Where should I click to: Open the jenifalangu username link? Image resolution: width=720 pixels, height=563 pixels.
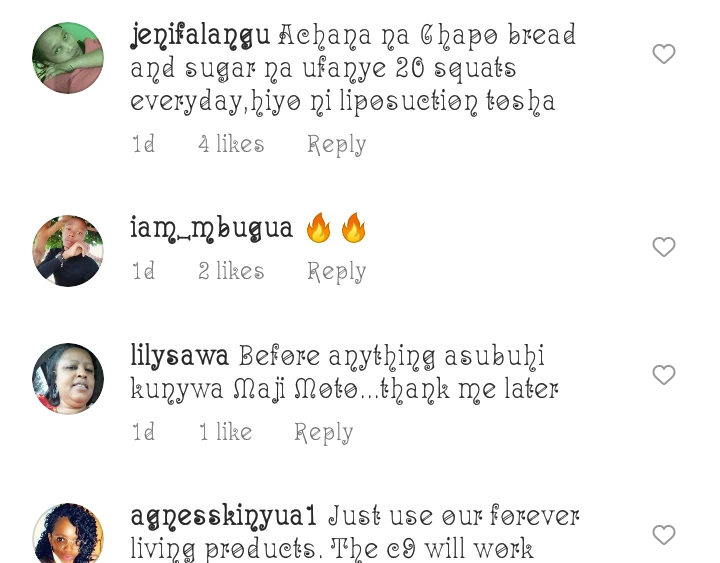pyautogui.click(x=200, y=36)
